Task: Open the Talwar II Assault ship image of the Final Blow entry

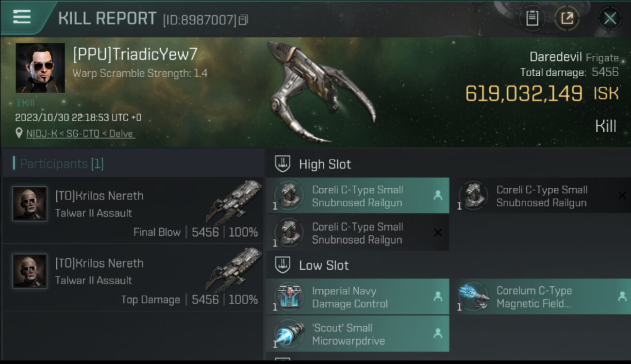Action: click(234, 200)
